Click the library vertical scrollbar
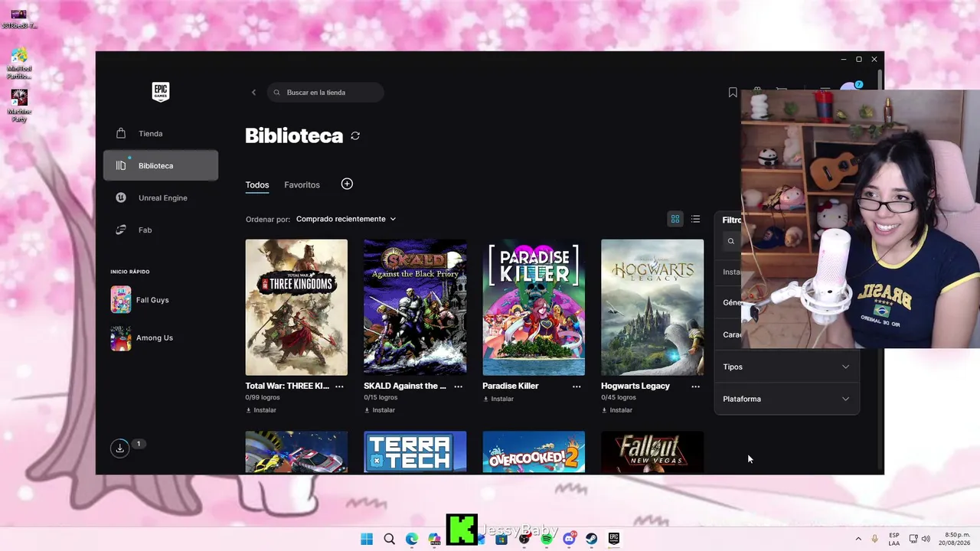 coord(880,269)
